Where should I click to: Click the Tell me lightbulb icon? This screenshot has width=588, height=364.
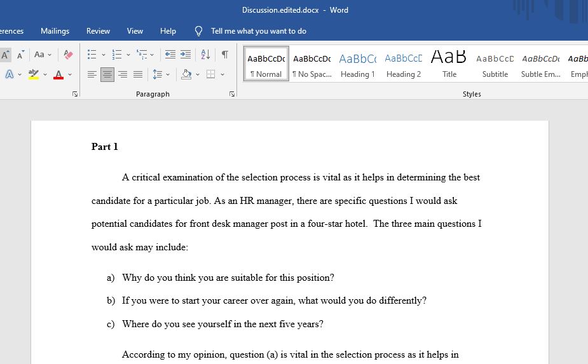pos(199,31)
